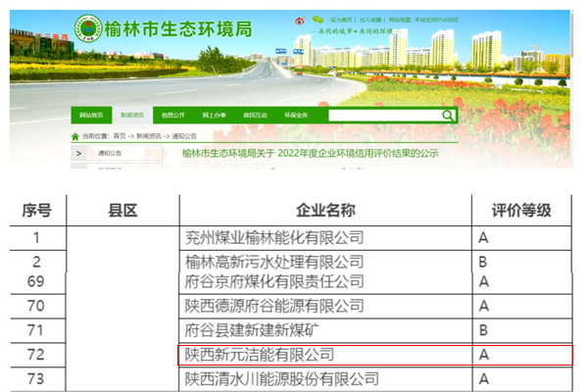Image resolution: width=588 pixels, height=392 pixels.
Task: Click the green home icon in breadcrumb
Action: coord(75,136)
